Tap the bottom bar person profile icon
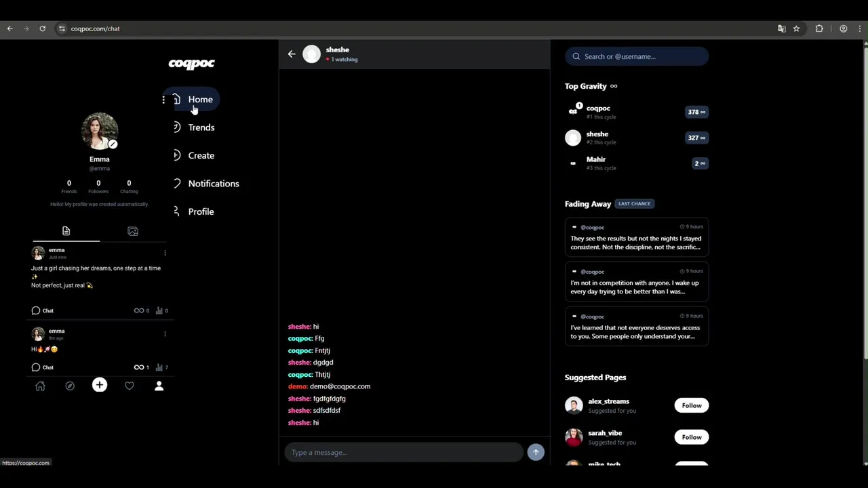This screenshot has height=488, width=868. 159,386
